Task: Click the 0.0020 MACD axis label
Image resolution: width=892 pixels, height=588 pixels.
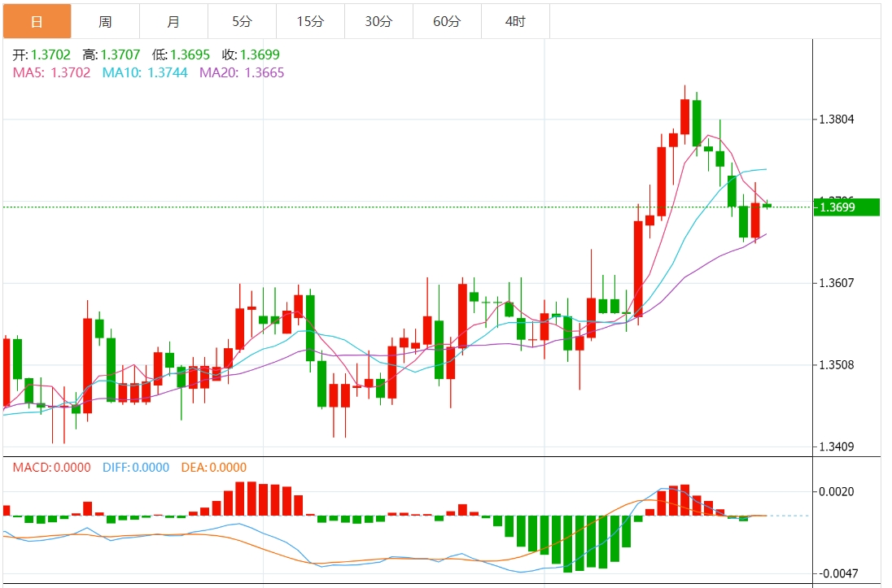Action: pos(837,492)
